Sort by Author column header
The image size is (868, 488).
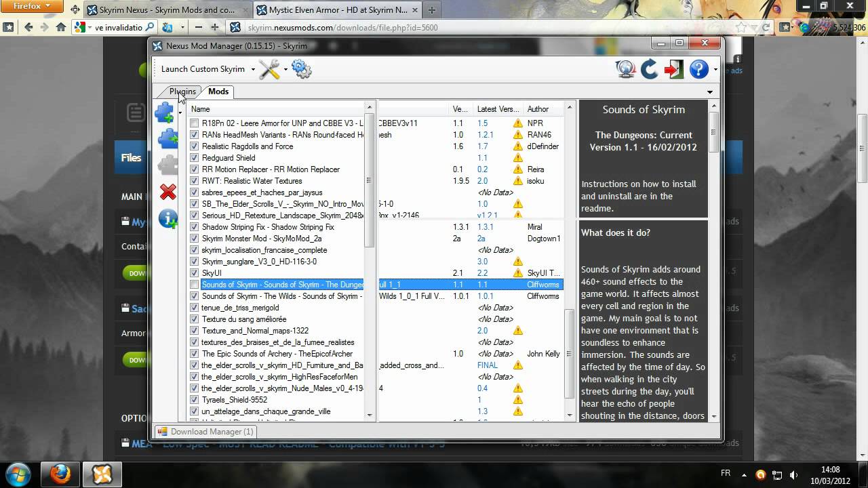[x=543, y=109]
